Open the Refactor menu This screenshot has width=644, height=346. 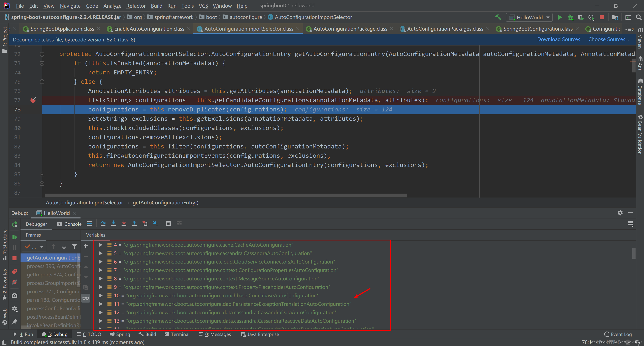click(136, 5)
